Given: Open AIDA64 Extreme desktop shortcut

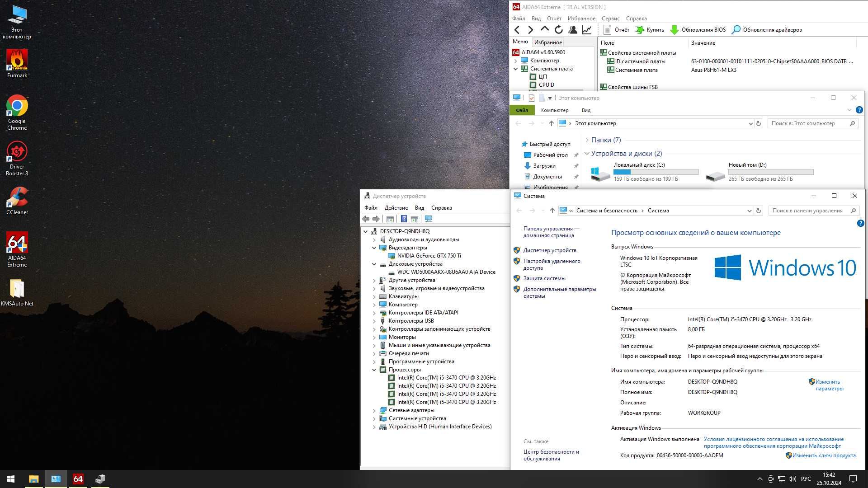Looking at the screenshot, I should pyautogui.click(x=17, y=249).
